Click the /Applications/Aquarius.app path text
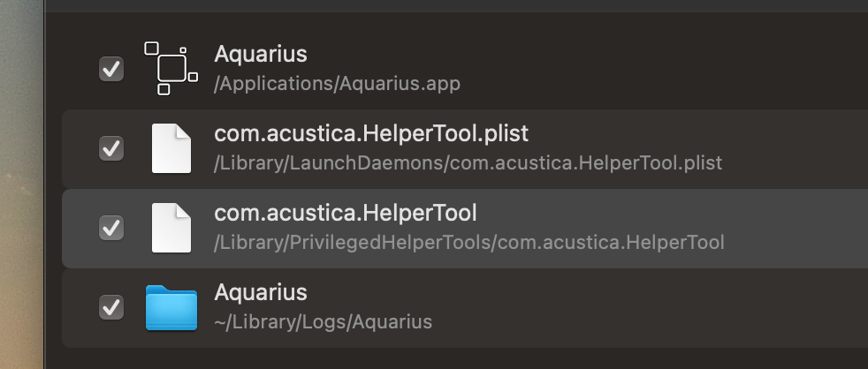The height and width of the screenshot is (369, 868). point(337,84)
